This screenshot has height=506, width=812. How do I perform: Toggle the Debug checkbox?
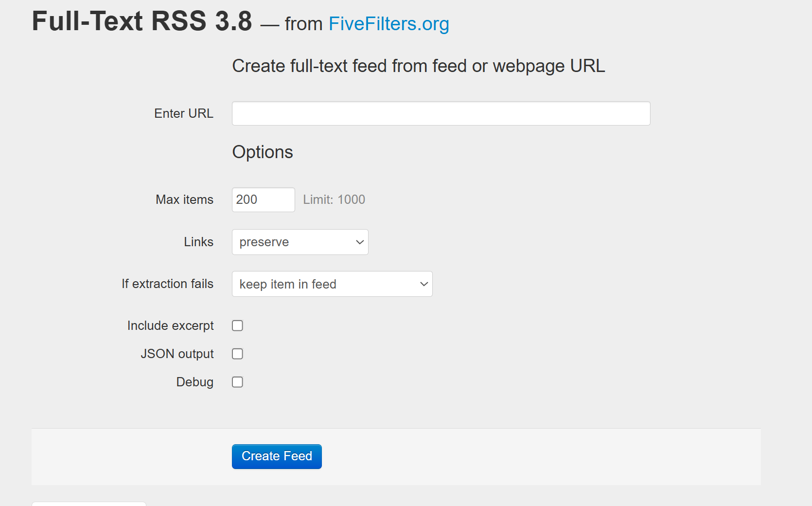[237, 382]
